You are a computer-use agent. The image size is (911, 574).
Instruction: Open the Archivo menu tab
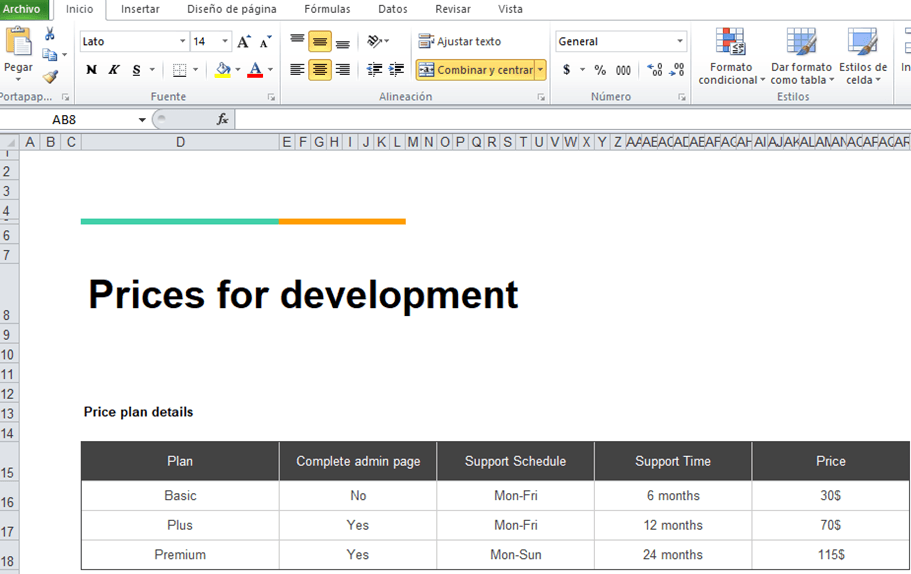pyautogui.click(x=23, y=9)
